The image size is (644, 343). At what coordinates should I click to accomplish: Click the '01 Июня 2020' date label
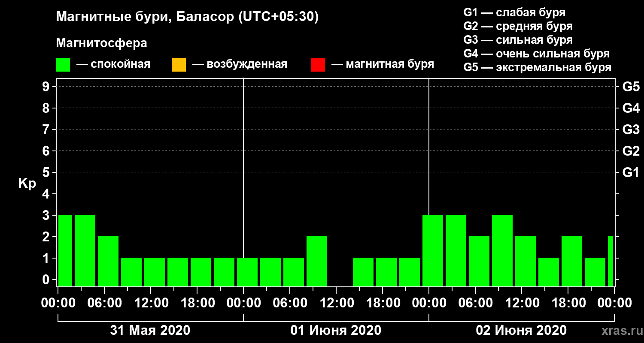pyautogui.click(x=336, y=331)
